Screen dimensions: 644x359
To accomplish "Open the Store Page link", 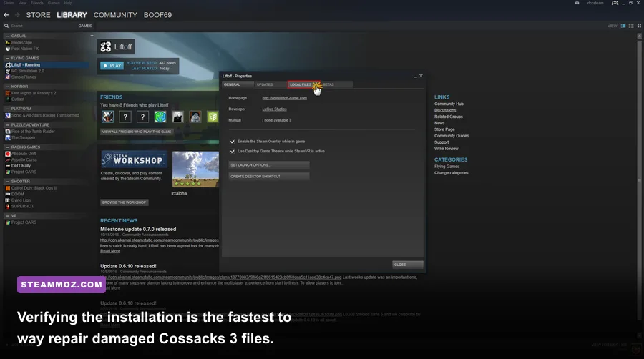I will click(444, 129).
